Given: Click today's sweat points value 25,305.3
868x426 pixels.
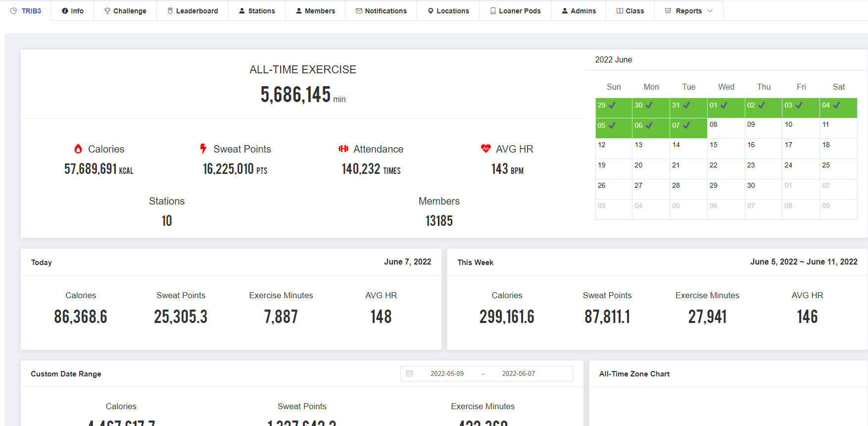Looking at the screenshot, I should pos(181,317).
